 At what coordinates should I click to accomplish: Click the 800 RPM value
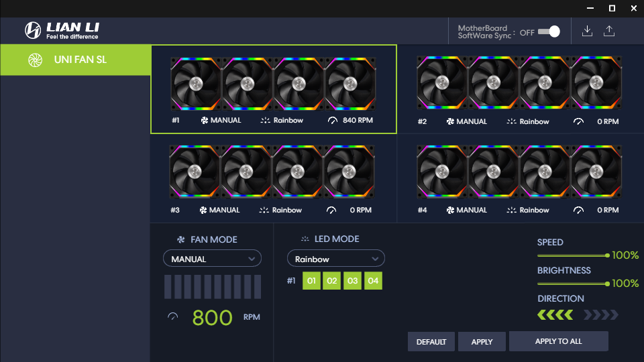[x=213, y=318]
